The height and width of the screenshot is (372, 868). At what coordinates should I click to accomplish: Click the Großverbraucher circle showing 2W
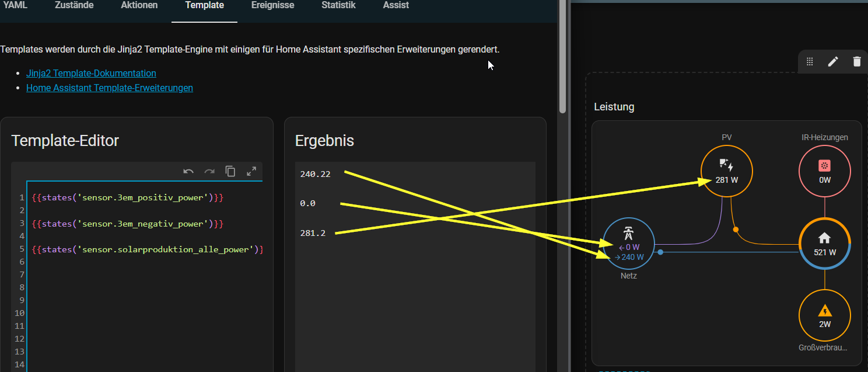pos(824,315)
